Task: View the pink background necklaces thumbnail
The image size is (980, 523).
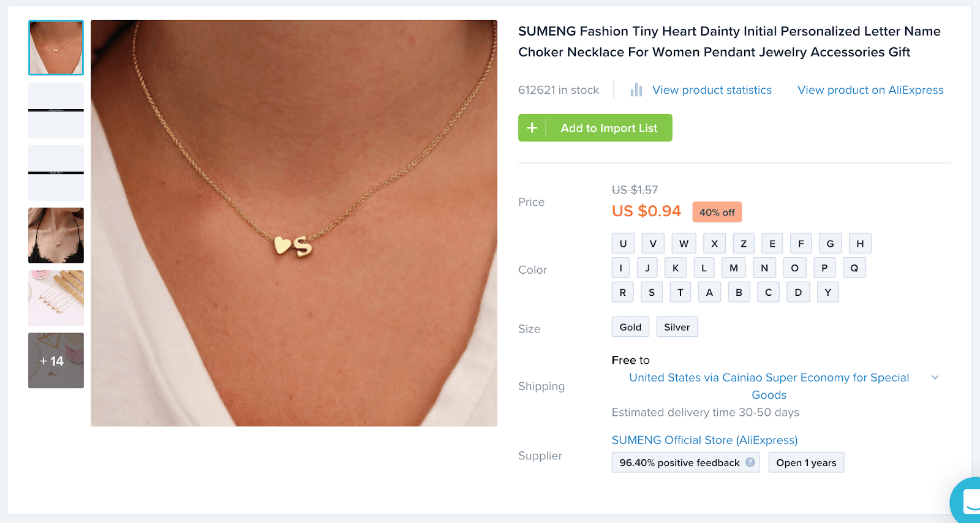Action: [56, 298]
